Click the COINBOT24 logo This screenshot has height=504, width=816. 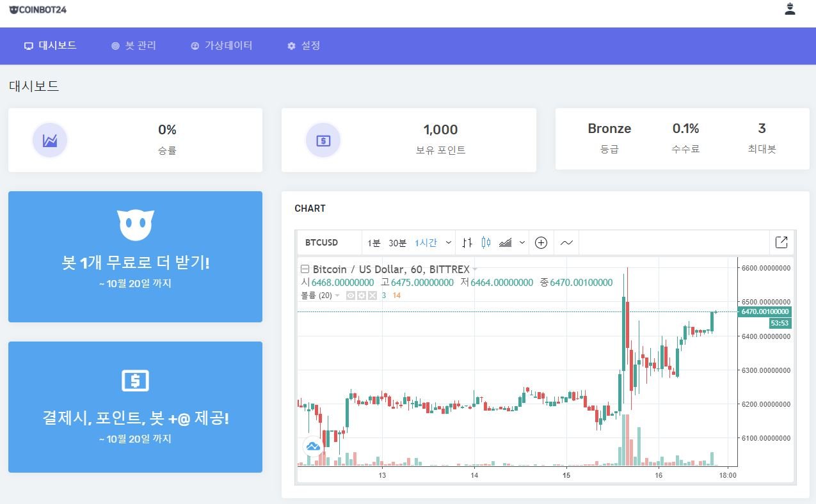[36, 10]
